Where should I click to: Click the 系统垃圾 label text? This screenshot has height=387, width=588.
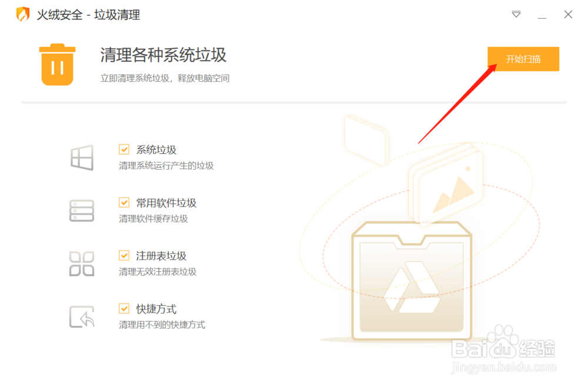156,150
